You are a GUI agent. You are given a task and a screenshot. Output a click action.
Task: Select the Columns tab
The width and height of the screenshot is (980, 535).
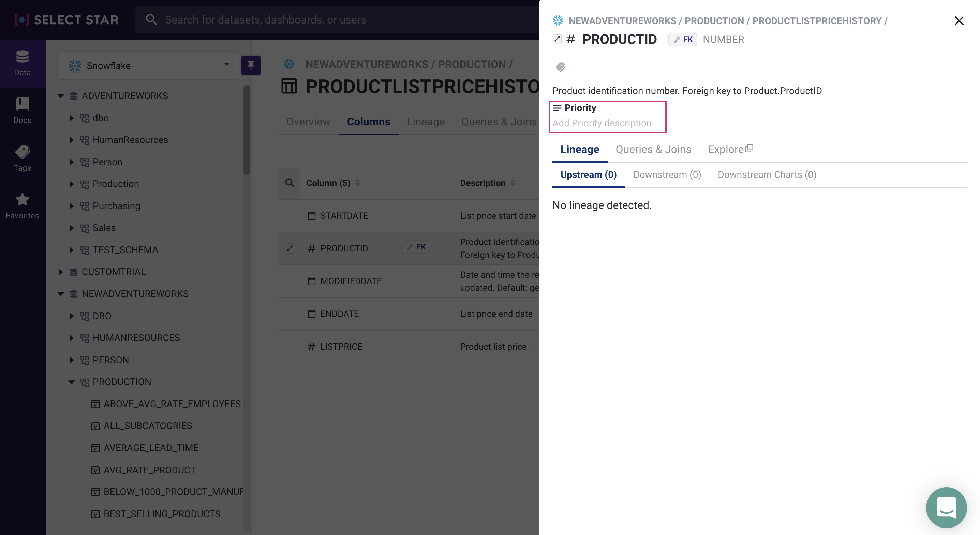(368, 122)
